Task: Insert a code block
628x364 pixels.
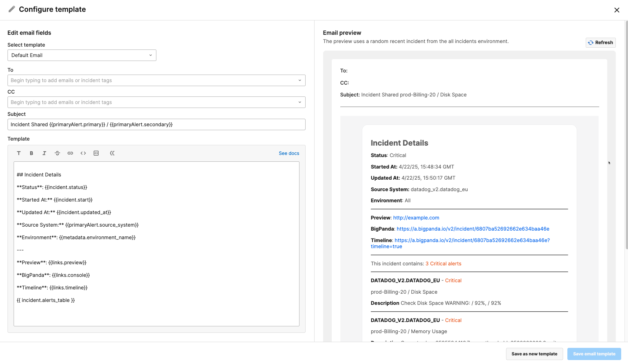Action: (x=96, y=153)
